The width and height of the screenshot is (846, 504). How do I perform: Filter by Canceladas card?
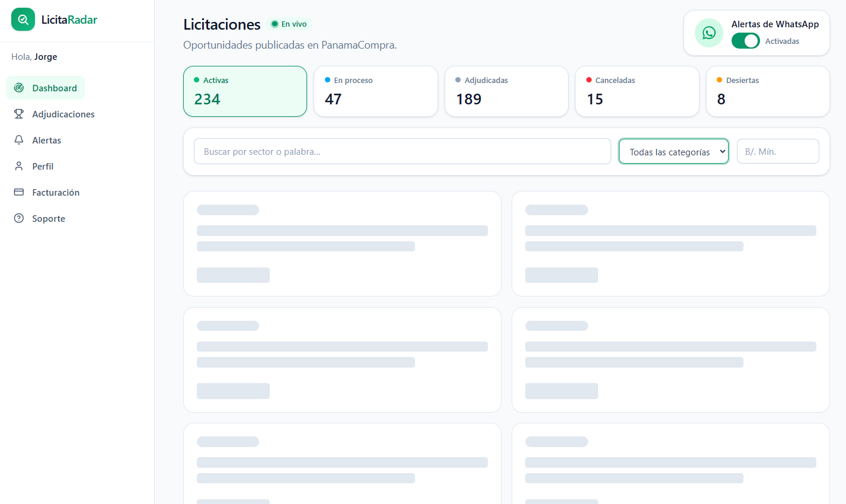tap(637, 91)
